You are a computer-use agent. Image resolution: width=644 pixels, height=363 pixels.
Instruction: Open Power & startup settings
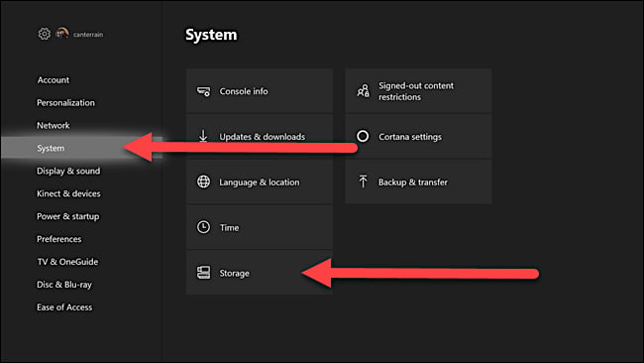[67, 216]
